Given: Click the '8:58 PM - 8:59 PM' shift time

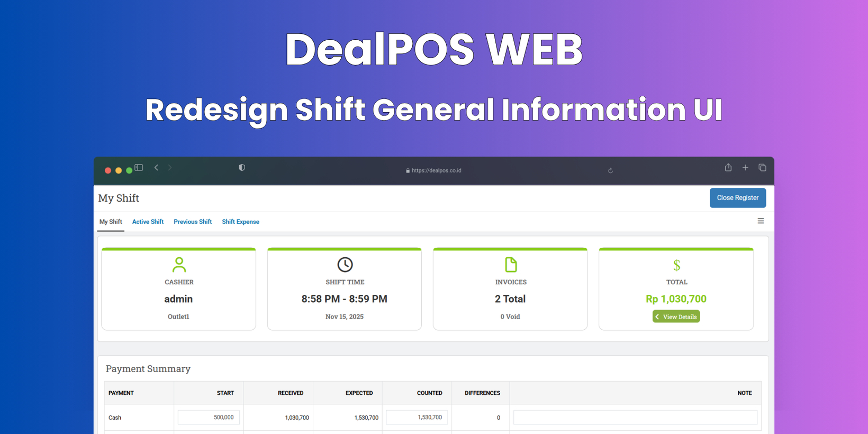Looking at the screenshot, I should coord(345,299).
